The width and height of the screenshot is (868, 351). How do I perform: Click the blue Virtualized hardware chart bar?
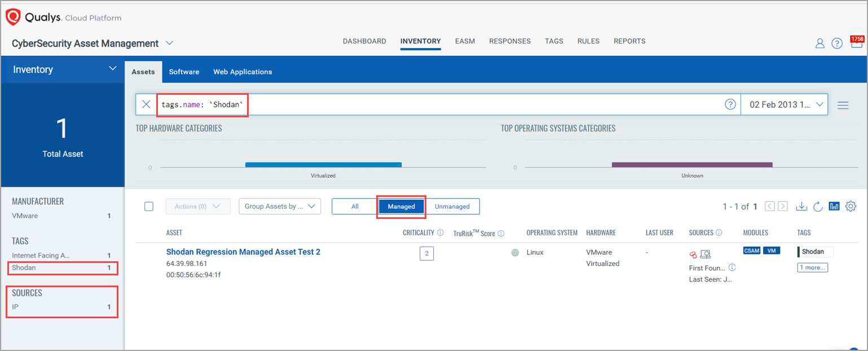coord(323,165)
